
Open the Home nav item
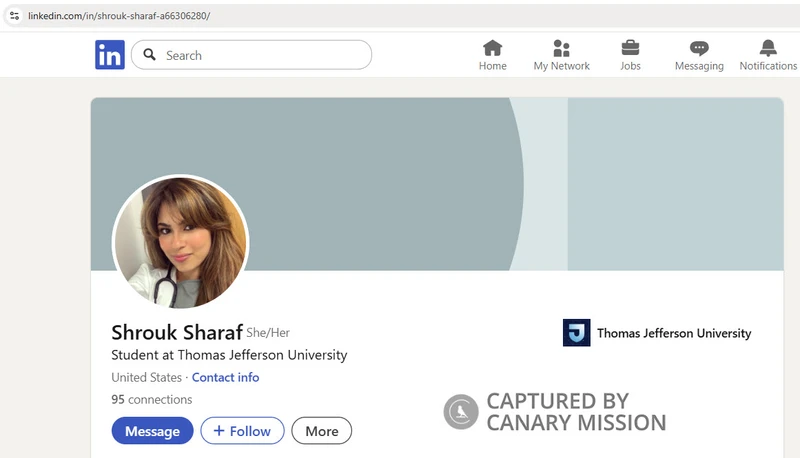pos(492,55)
